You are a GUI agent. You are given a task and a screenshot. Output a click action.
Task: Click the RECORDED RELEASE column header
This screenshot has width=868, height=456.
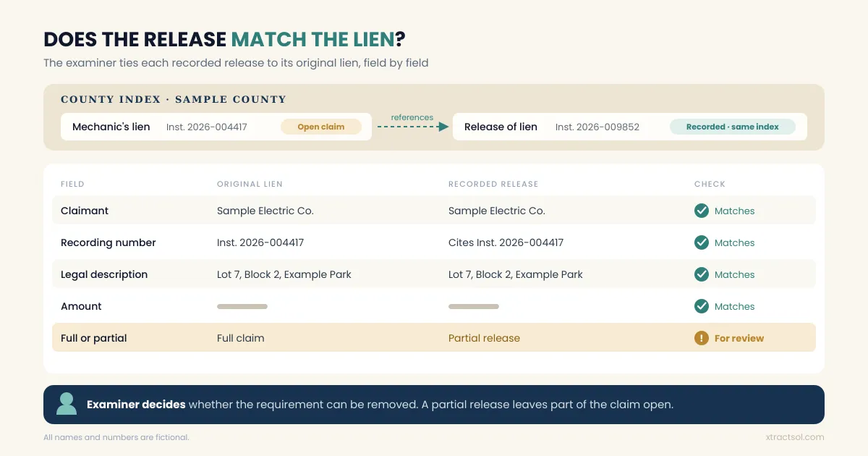coord(493,184)
